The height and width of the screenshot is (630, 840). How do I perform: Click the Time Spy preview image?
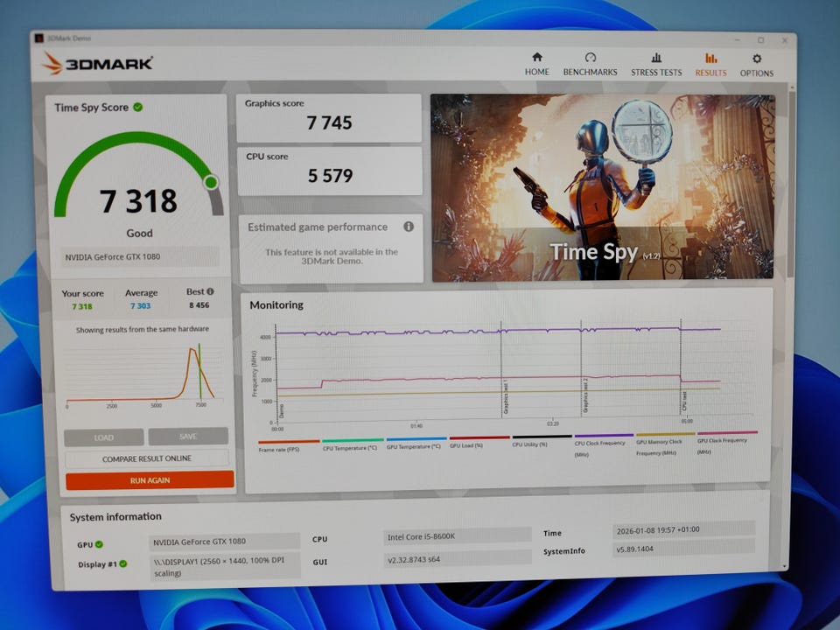tap(603, 187)
